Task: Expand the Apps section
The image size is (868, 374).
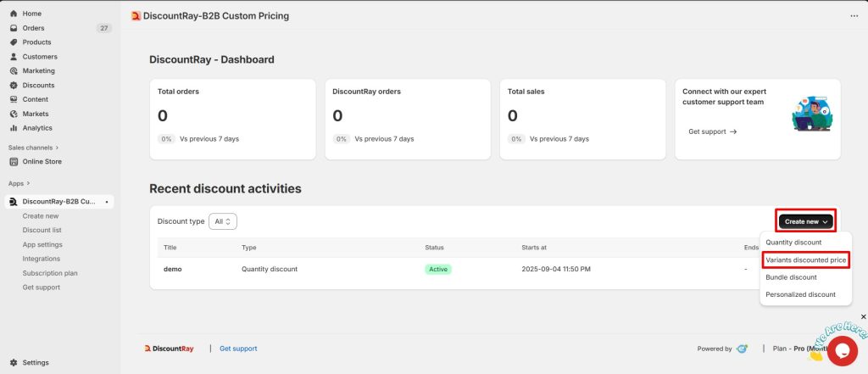Action: pyautogui.click(x=19, y=183)
